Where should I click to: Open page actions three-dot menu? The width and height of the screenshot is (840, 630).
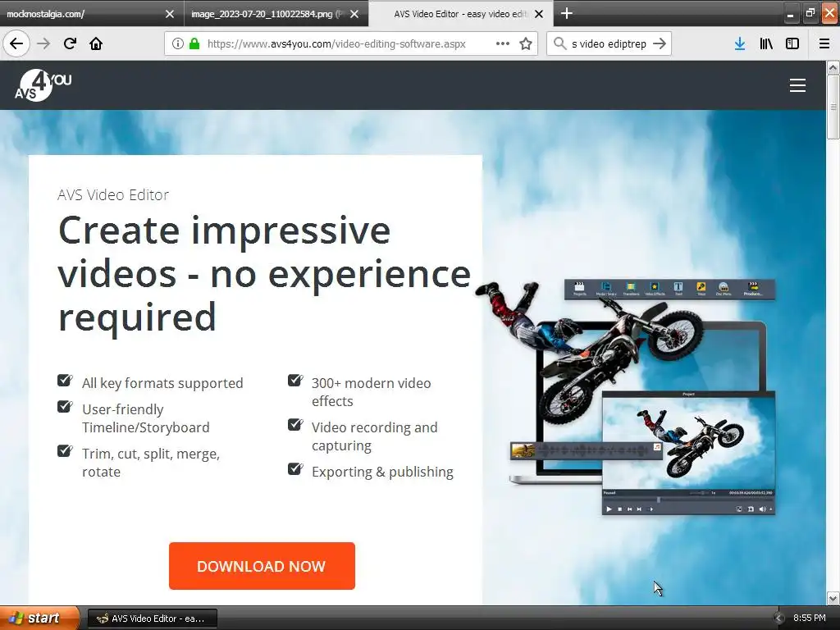click(503, 43)
